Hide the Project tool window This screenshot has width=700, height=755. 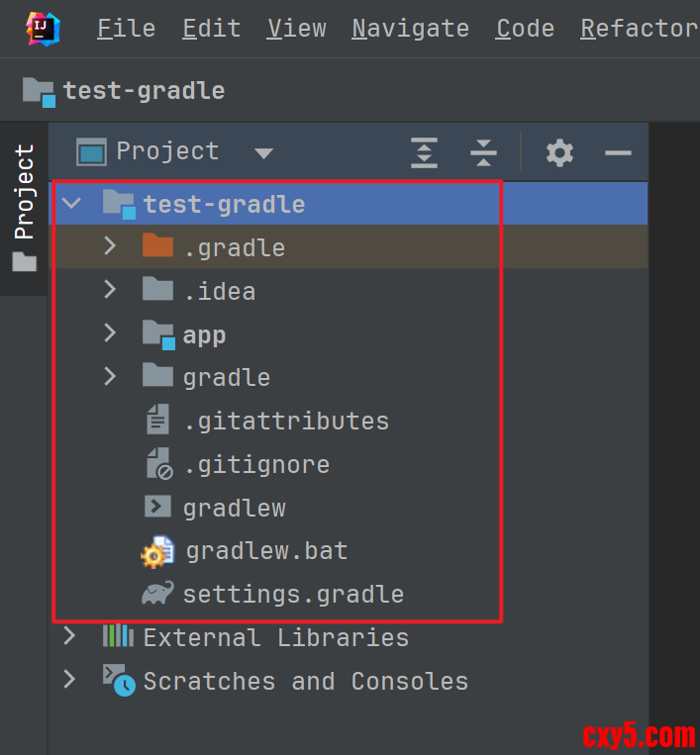coord(619,152)
